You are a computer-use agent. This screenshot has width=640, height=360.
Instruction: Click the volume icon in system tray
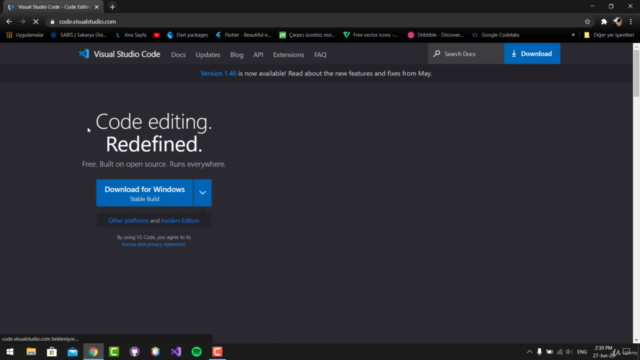pos(569,352)
